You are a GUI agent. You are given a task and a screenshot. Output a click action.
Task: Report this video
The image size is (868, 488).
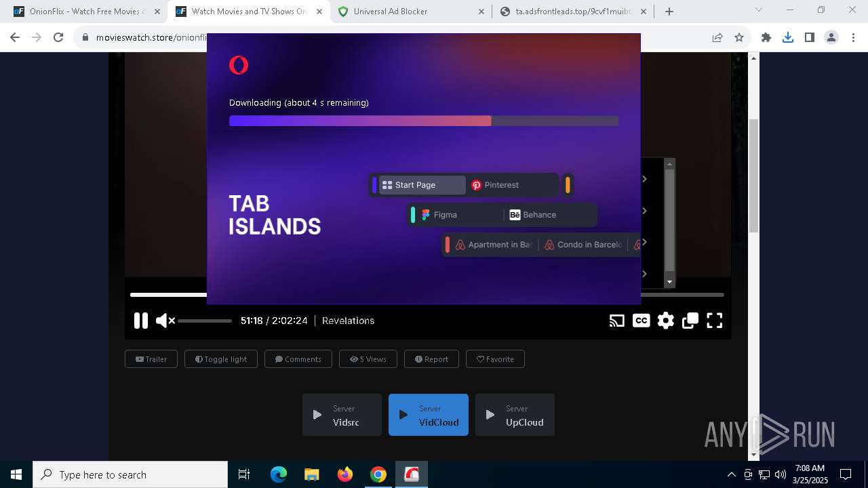pos(431,359)
